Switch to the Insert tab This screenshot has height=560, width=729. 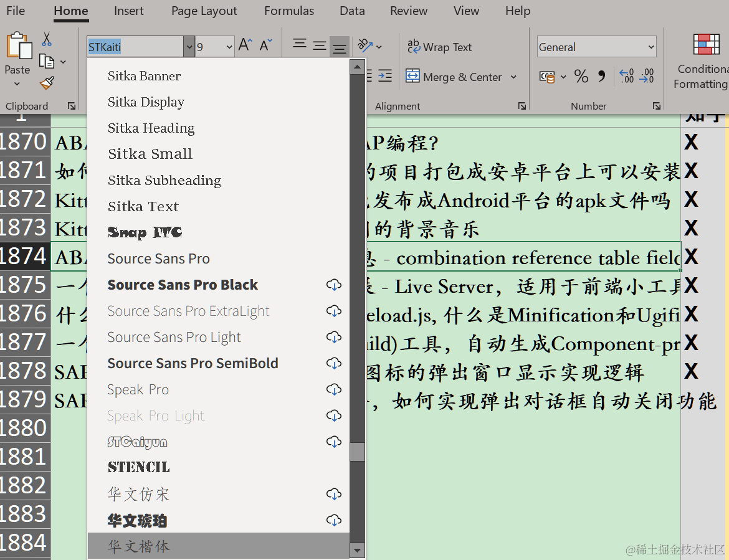tap(129, 11)
